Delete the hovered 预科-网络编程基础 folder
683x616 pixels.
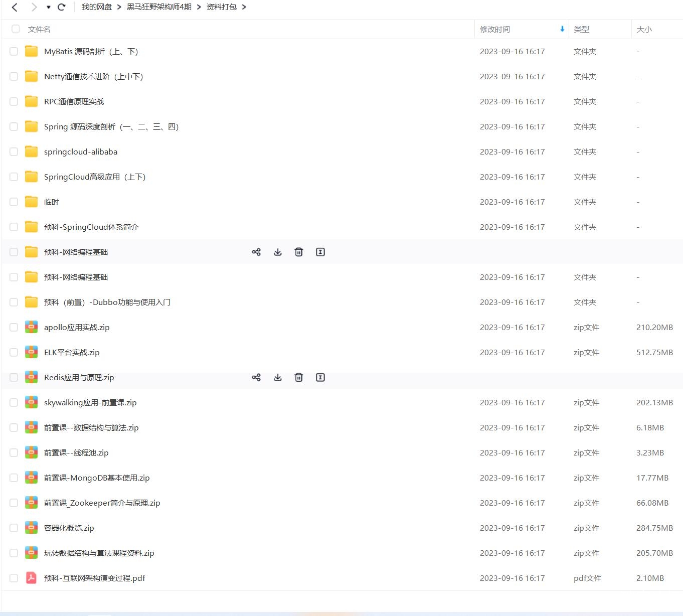[299, 252]
